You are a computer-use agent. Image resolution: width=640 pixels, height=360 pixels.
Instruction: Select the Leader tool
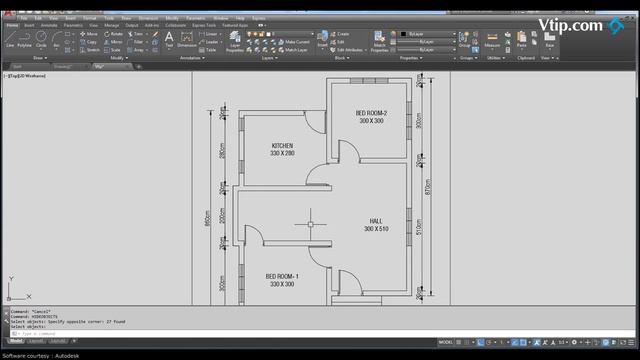pos(209,42)
